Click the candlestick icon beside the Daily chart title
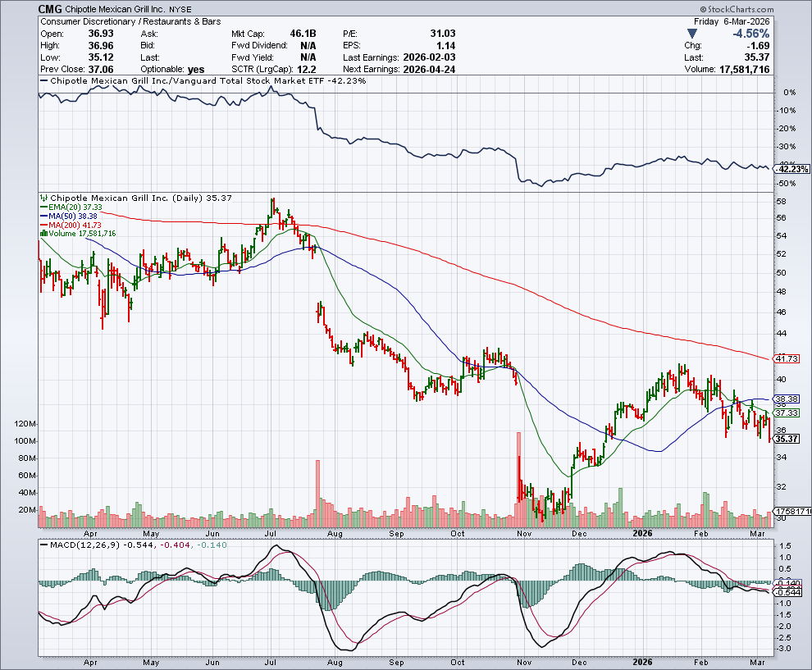The image size is (812, 670). tap(44, 198)
